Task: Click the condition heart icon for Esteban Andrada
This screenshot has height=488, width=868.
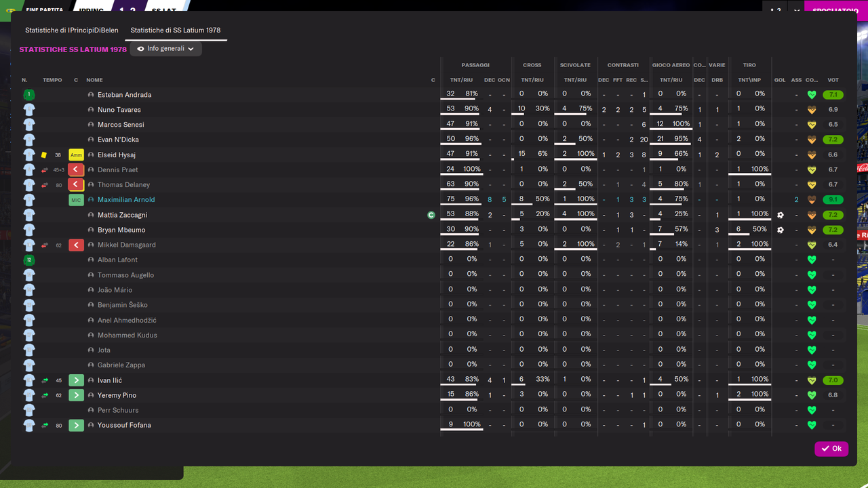Action: tap(812, 95)
